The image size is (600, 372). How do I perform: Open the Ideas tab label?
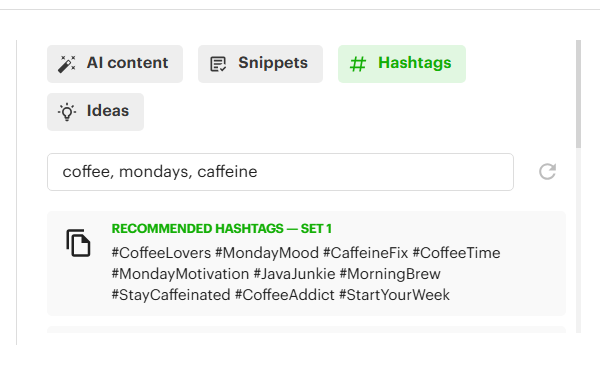click(x=108, y=111)
